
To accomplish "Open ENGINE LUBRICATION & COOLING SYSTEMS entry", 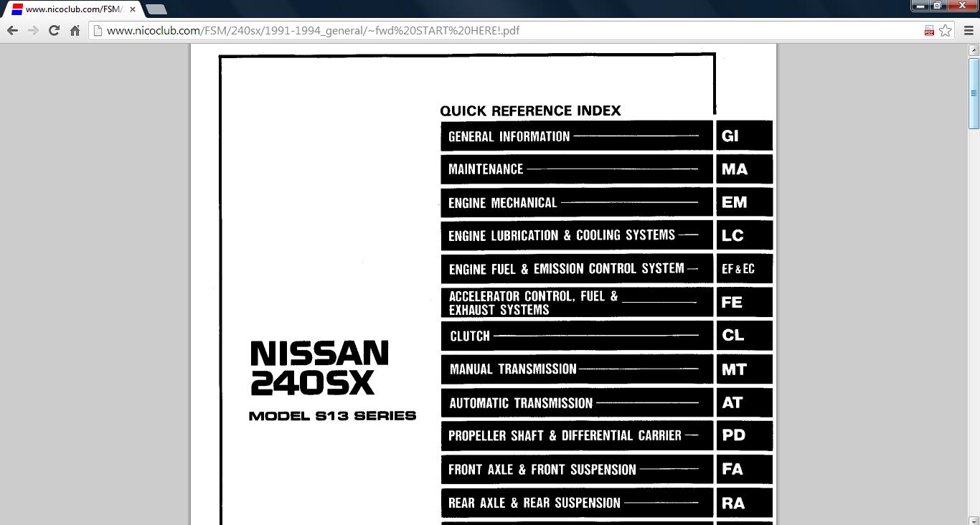I will (577, 235).
